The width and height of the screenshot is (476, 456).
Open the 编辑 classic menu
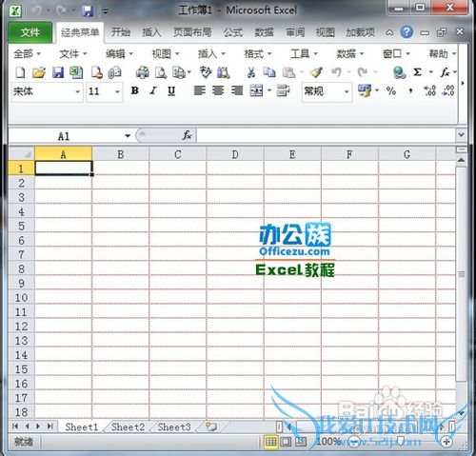[x=119, y=54]
